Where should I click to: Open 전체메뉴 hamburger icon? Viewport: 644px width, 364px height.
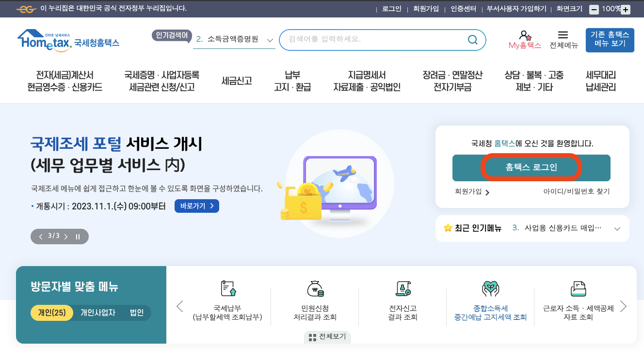tap(563, 34)
